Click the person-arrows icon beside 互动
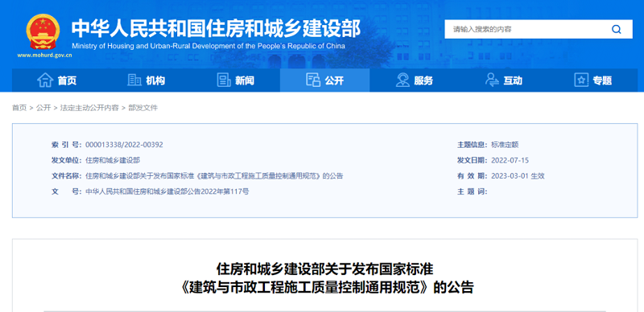The height and width of the screenshot is (312, 644). point(492,80)
